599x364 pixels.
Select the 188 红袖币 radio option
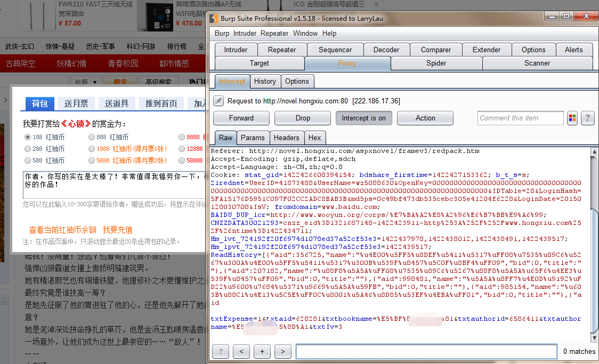click(28, 137)
